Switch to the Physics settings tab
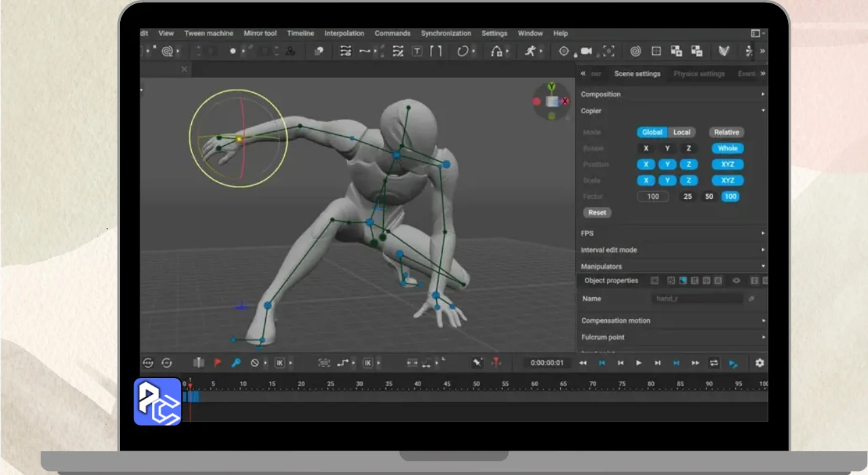 point(698,74)
